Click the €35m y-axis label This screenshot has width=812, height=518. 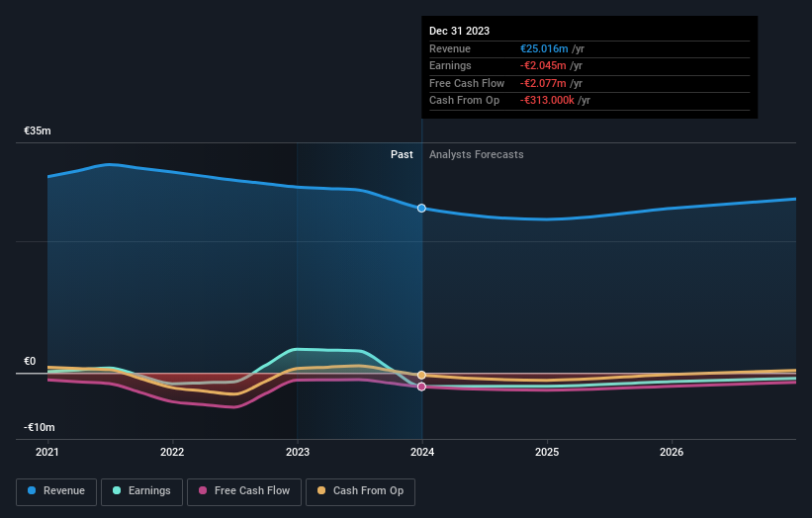38,130
